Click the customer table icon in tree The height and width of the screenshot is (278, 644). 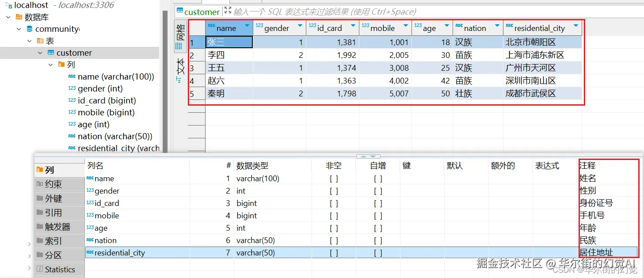tap(51, 53)
